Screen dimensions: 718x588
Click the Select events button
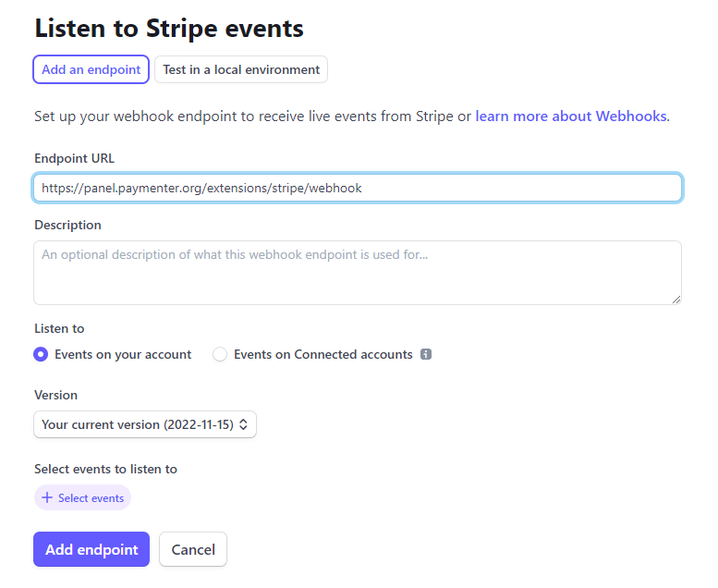click(x=82, y=497)
